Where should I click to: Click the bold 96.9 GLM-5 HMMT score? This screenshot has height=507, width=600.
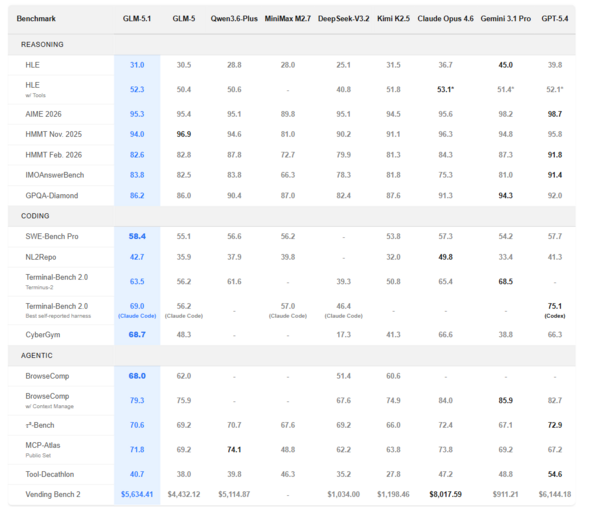[x=184, y=134]
